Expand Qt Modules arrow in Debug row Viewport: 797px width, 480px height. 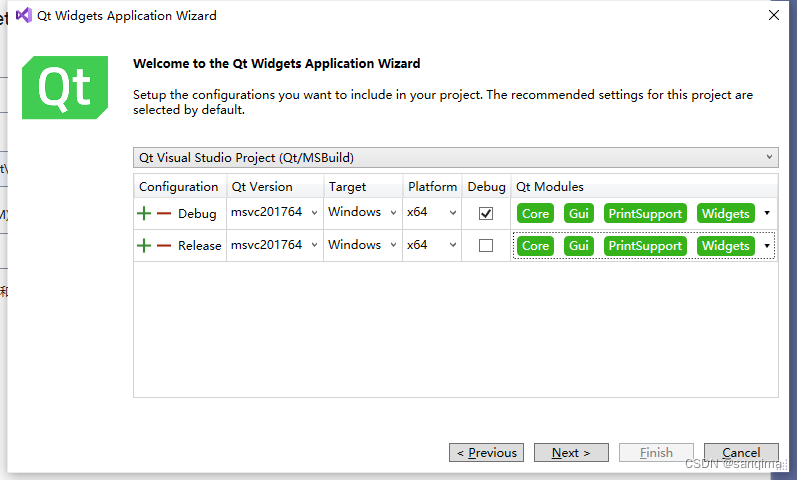767,213
